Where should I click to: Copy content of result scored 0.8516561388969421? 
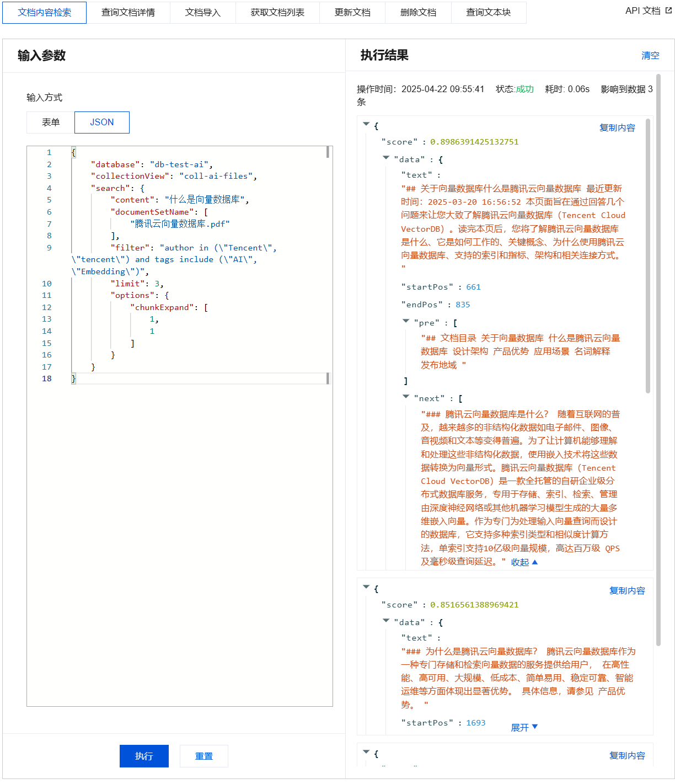[627, 590]
